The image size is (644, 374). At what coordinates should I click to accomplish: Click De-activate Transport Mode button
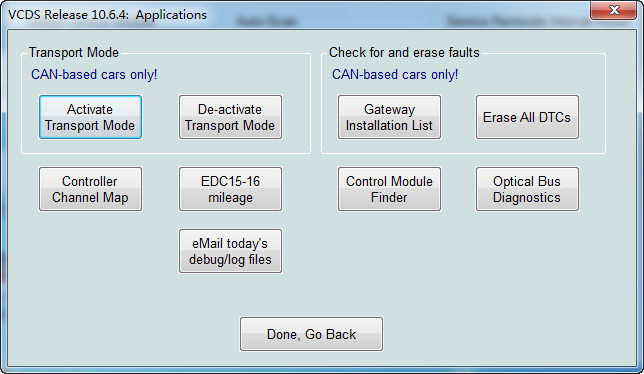pyautogui.click(x=230, y=117)
